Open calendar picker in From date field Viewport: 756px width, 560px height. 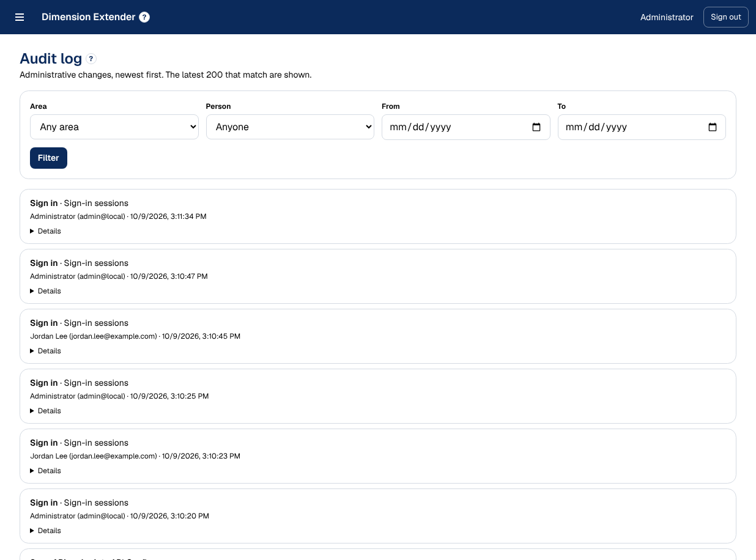(x=536, y=127)
